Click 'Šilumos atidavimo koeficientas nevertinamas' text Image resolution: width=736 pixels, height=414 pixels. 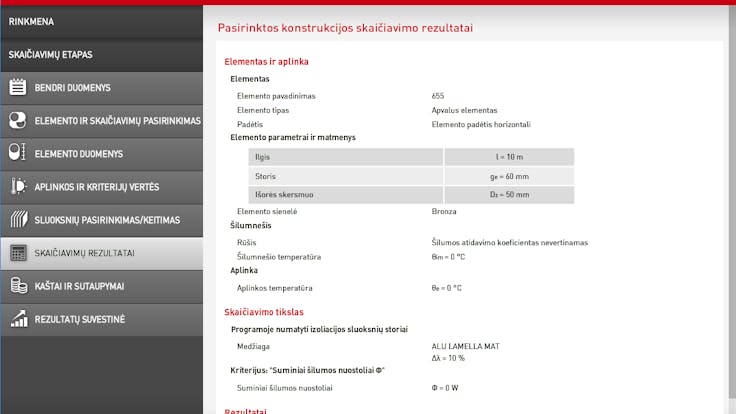(509, 243)
